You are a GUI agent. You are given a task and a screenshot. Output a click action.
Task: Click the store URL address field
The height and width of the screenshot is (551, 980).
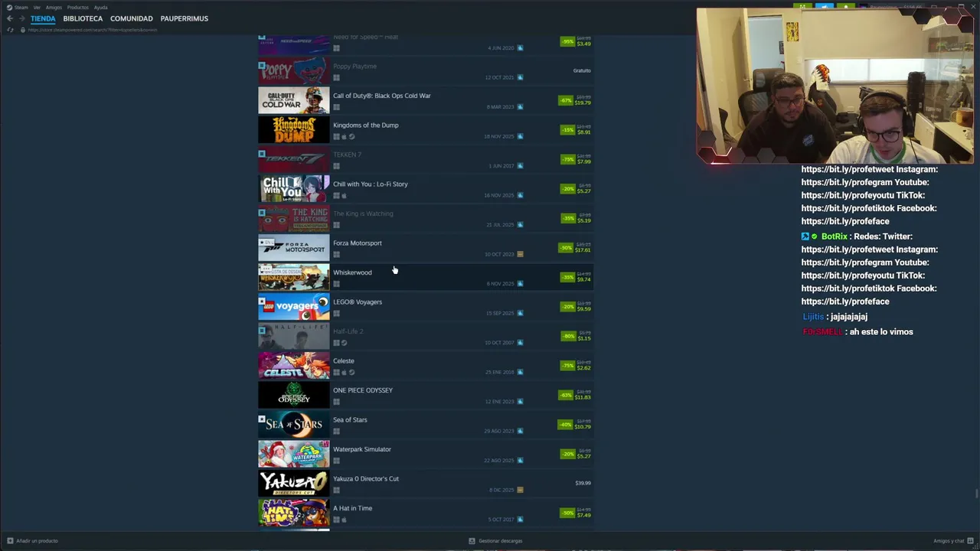click(x=93, y=30)
